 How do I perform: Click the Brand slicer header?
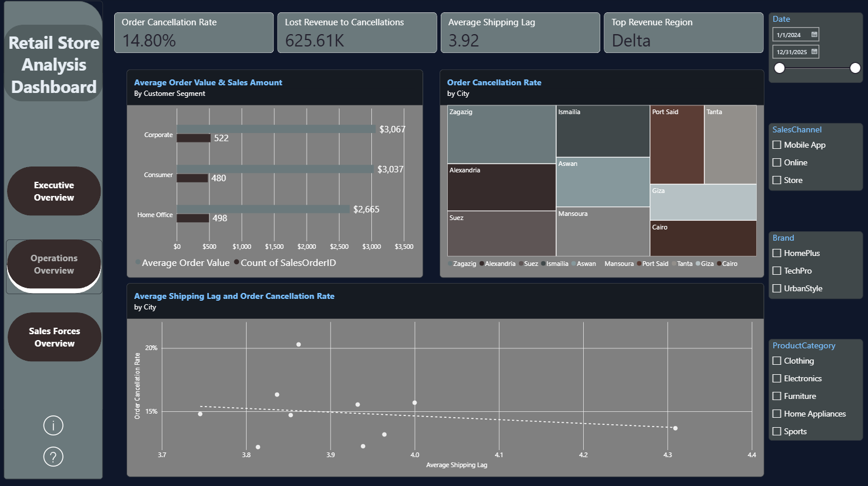click(x=783, y=238)
